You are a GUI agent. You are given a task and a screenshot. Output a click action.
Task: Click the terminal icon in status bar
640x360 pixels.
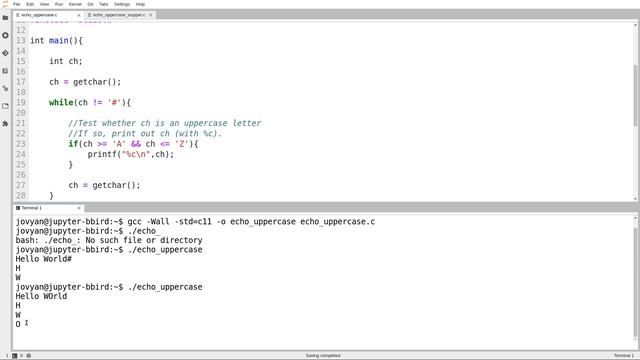point(15,356)
